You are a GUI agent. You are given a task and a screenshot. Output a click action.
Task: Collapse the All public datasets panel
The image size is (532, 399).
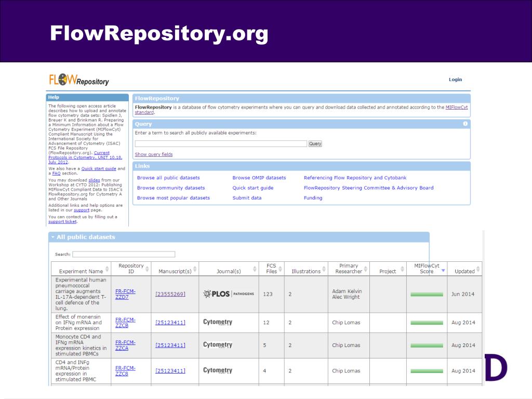(53, 237)
